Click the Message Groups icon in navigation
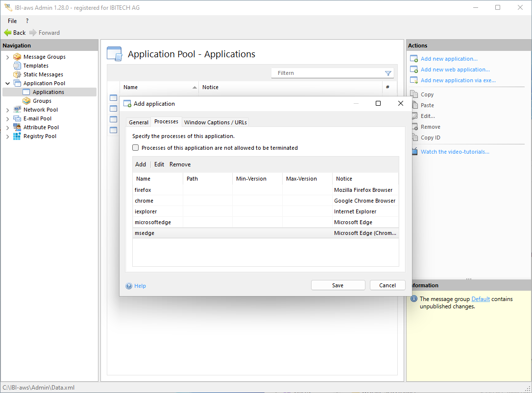This screenshot has height=393, width=532. [x=18, y=57]
